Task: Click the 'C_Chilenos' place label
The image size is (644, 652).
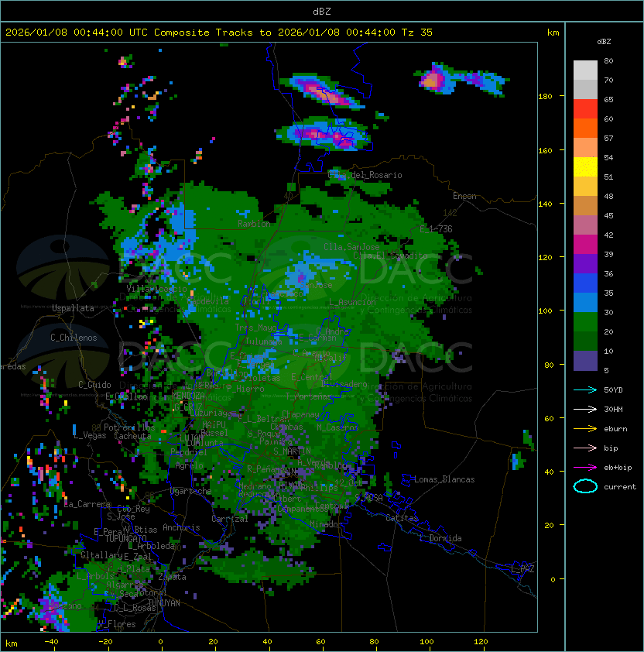Action: [74, 338]
